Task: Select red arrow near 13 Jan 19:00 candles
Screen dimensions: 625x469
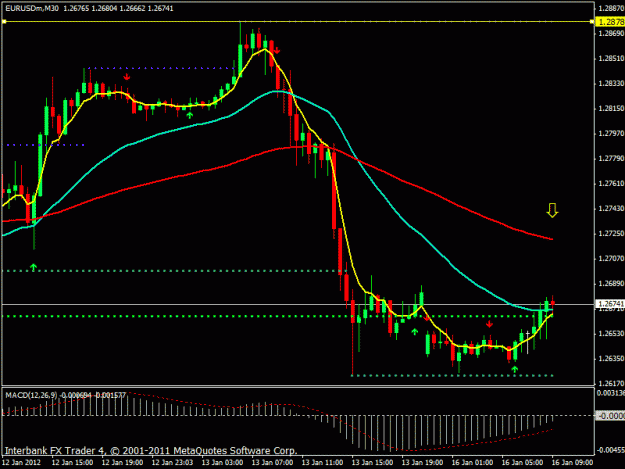Action: [427, 318]
